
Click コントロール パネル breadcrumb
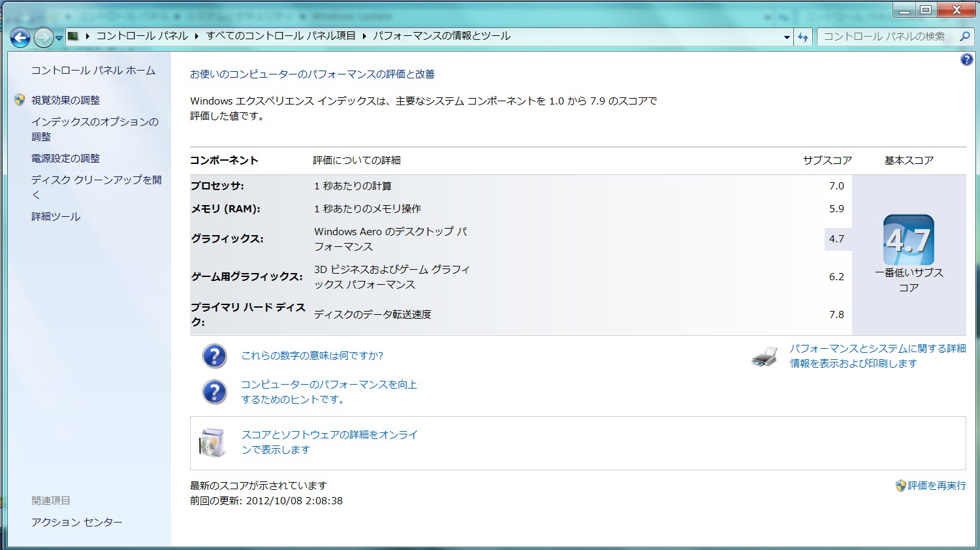tap(142, 36)
